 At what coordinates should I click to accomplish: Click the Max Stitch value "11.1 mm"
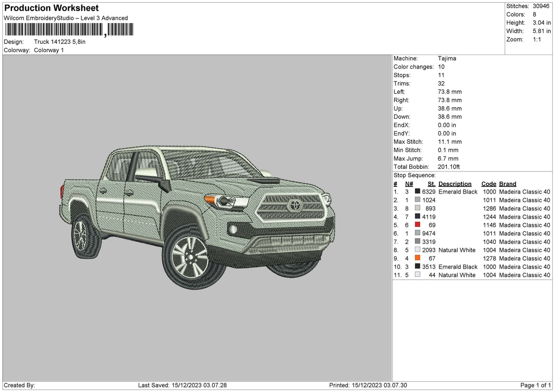tap(450, 142)
